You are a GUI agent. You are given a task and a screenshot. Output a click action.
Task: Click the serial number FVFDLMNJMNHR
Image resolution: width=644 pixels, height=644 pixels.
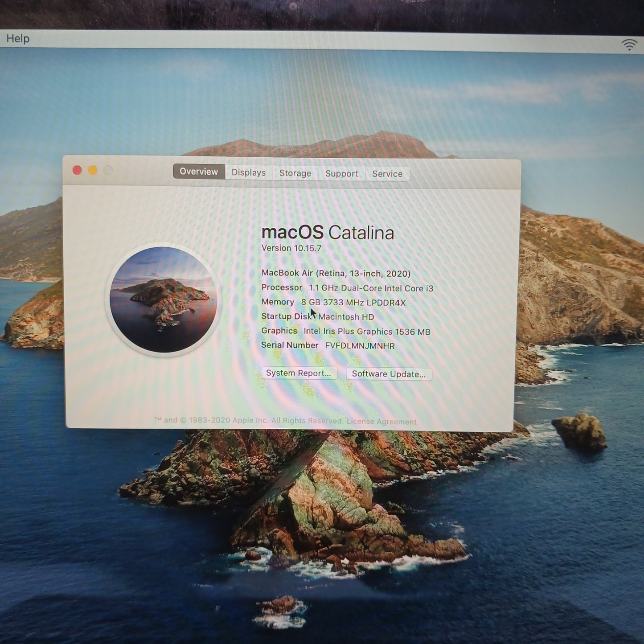tap(360, 346)
